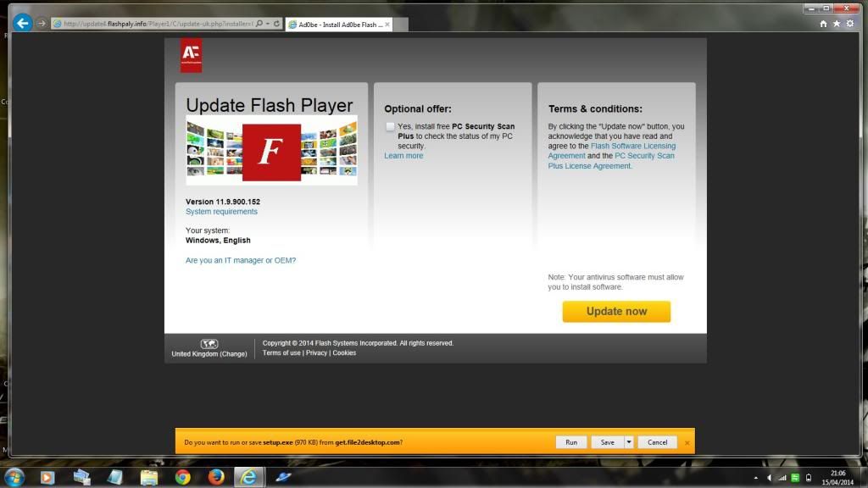Click the browser Forward arrow button
The image size is (868, 488).
pos(42,23)
